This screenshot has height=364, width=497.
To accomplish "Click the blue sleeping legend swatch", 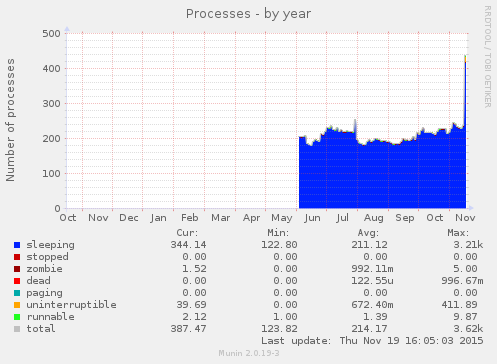I will [17, 245].
